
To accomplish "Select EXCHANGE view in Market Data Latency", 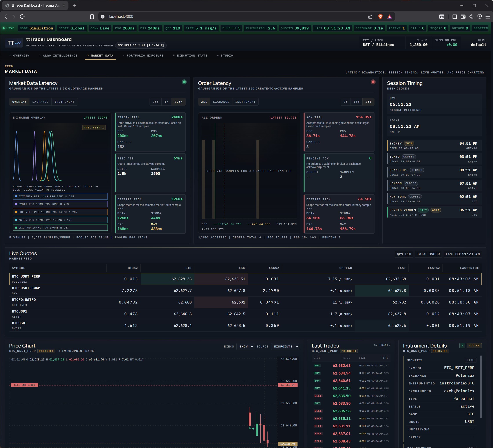I will 40,102.
